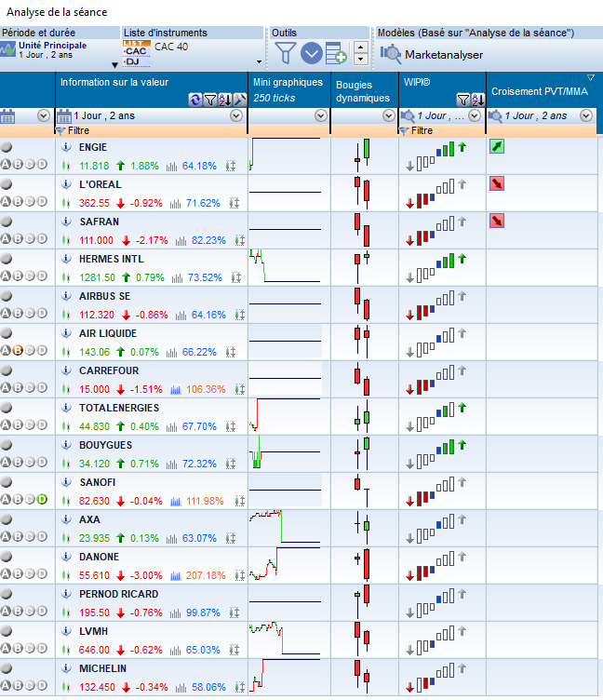The width and height of the screenshot is (603, 700).
Task: Click the Marketanalyser model label
Action: point(444,55)
